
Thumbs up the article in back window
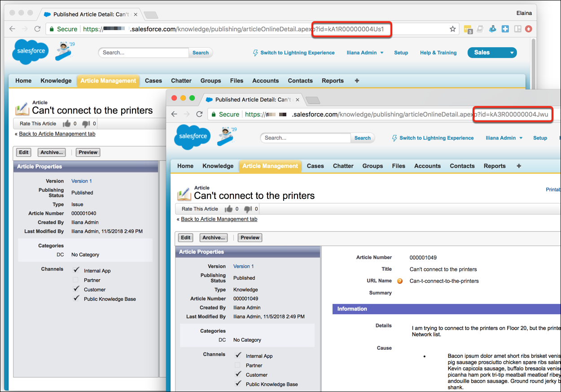tap(67, 123)
